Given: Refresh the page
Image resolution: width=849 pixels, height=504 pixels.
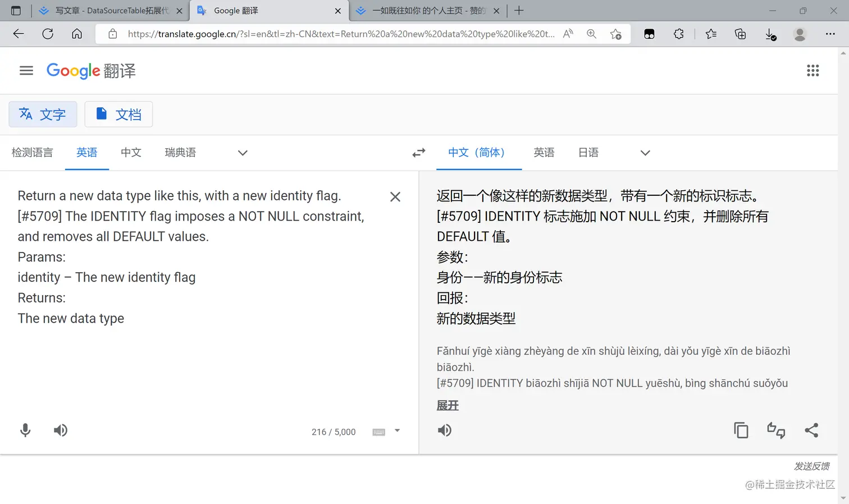Looking at the screenshot, I should tap(48, 34).
